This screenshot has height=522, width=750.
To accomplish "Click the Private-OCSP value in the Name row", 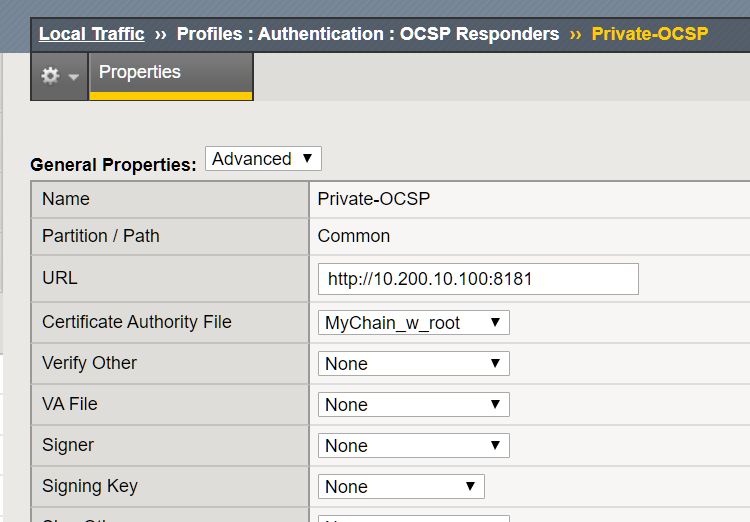I will coord(373,199).
